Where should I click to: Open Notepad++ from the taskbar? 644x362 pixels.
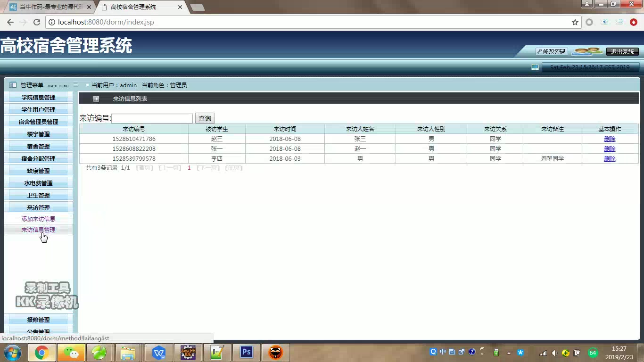tap(217, 353)
